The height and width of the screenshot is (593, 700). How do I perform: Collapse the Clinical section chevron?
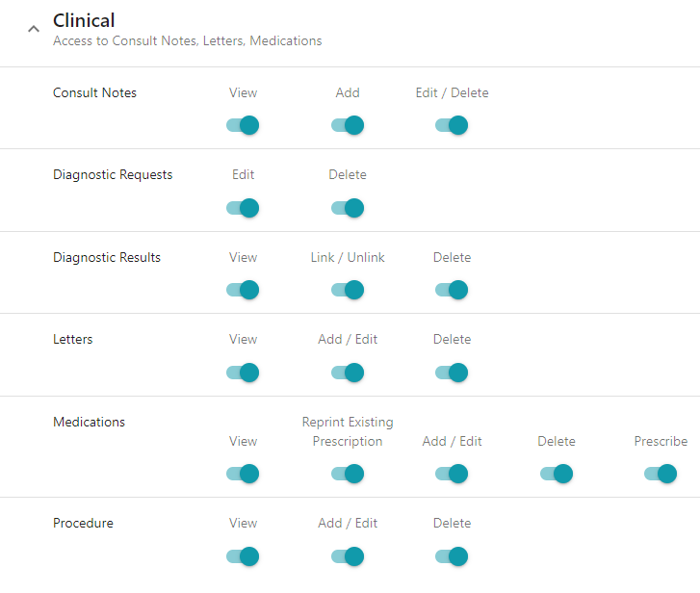(34, 29)
